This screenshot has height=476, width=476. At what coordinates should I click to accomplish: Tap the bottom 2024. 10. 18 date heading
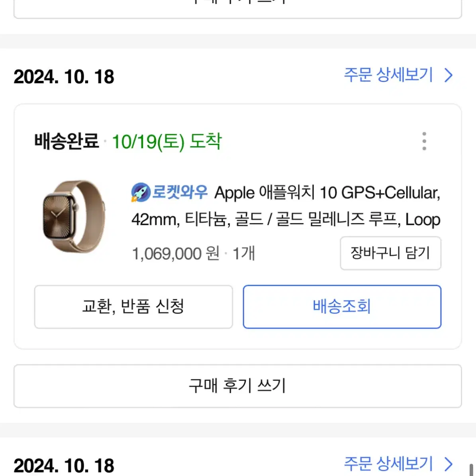[64, 466]
